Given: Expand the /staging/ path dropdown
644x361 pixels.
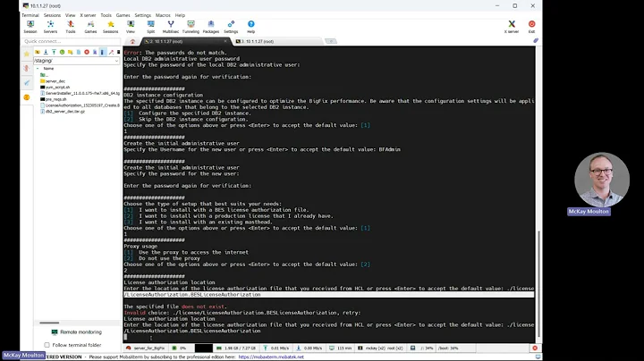Looking at the screenshot, I should [116, 61].
